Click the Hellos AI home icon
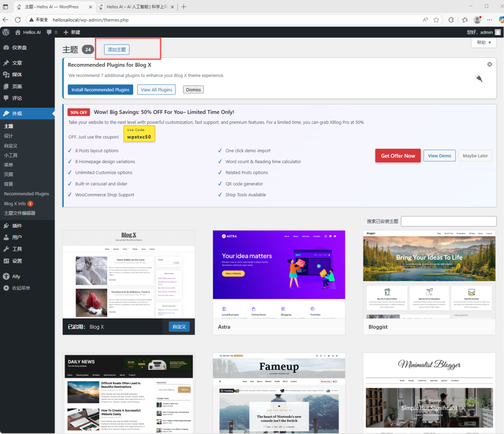This screenshot has width=504, height=434. coord(18,32)
